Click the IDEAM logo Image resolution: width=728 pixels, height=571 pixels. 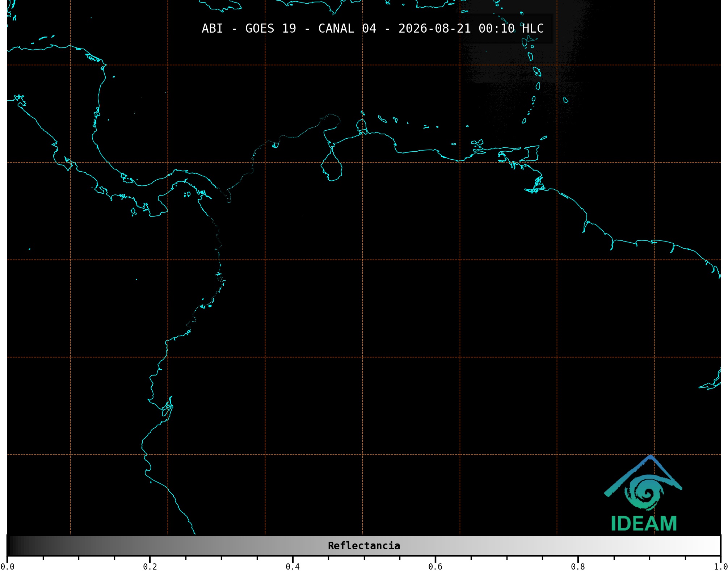click(x=643, y=493)
